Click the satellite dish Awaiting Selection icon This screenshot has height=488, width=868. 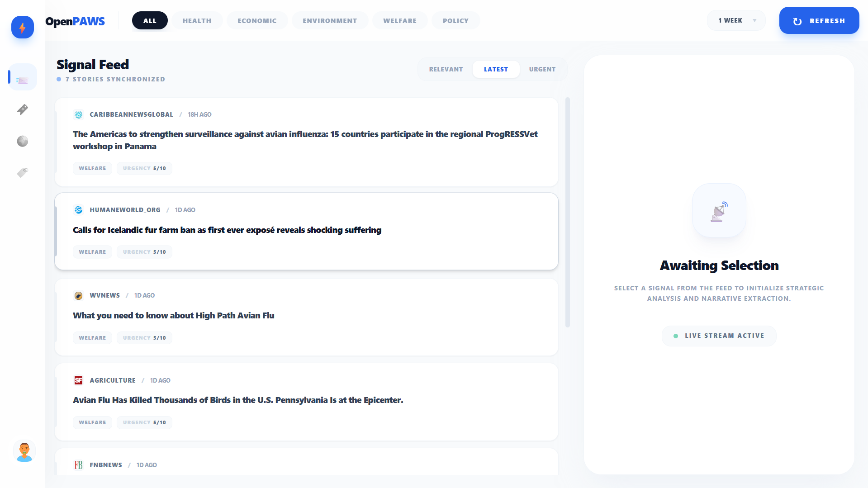click(x=719, y=210)
